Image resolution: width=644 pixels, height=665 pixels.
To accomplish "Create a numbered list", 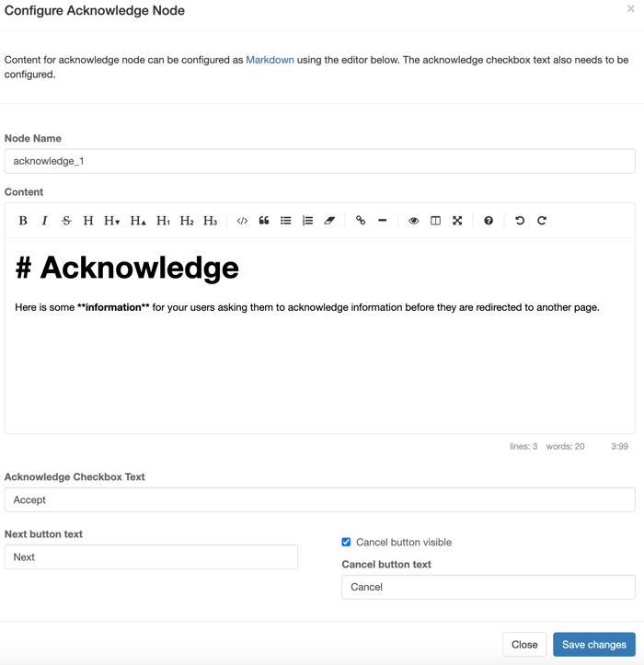I will [307, 221].
